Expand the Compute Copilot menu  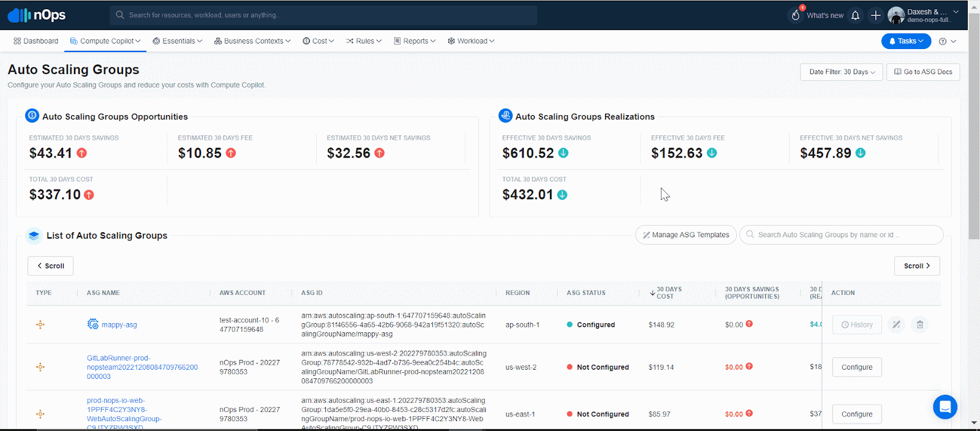click(x=106, y=41)
